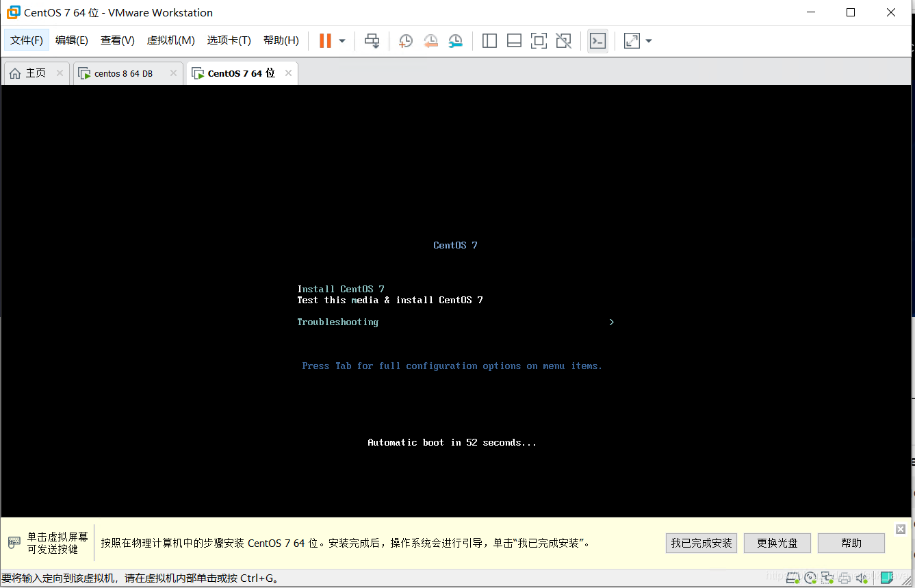The height and width of the screenshot is (588, 915).
Task: Open the 选项卡(T) menu
Action: point(229,40)
